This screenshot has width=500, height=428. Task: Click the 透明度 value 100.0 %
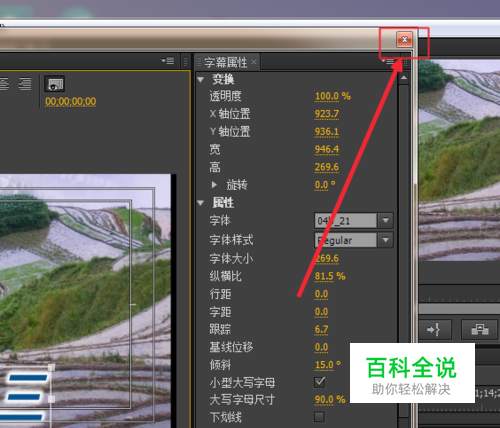333,96
